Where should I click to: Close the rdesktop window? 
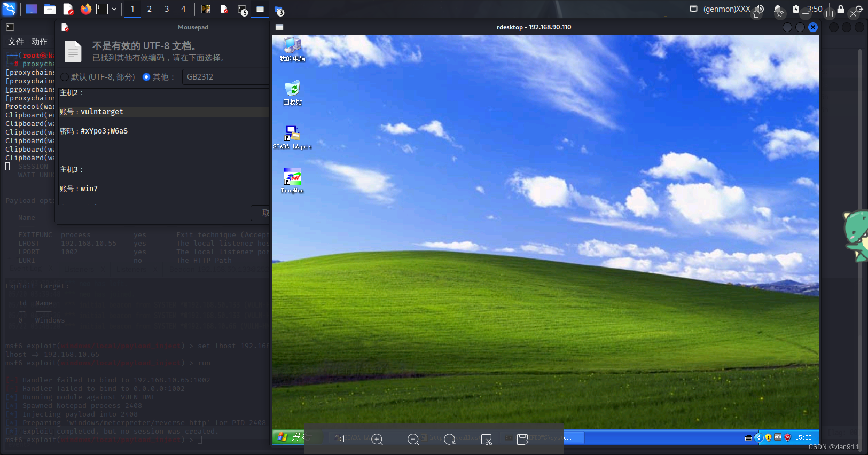(x=813, y=27)
